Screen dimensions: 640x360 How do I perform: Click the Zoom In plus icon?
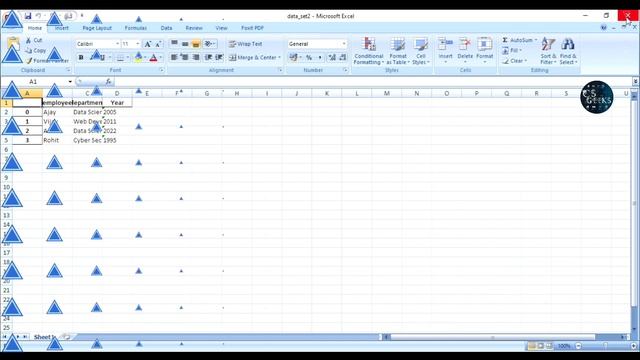coord(633,346)
